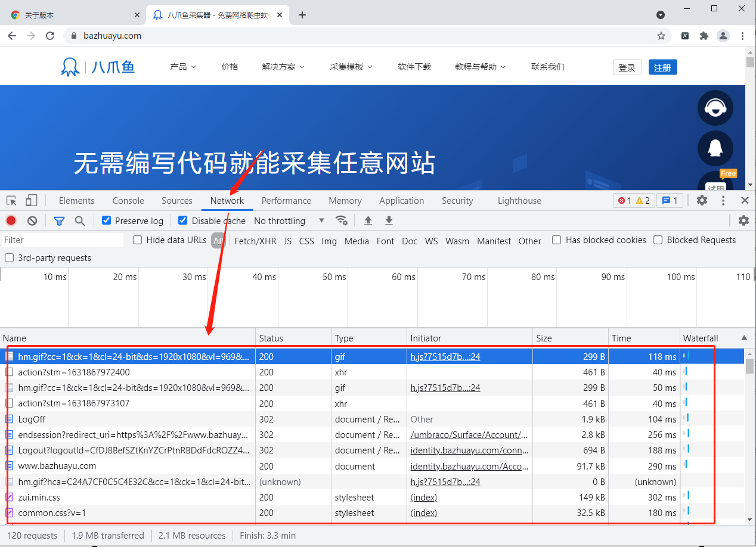Open DevTools three-dot customize menu
The height and width of the screenshot is (547, 756).
(723, 200)
